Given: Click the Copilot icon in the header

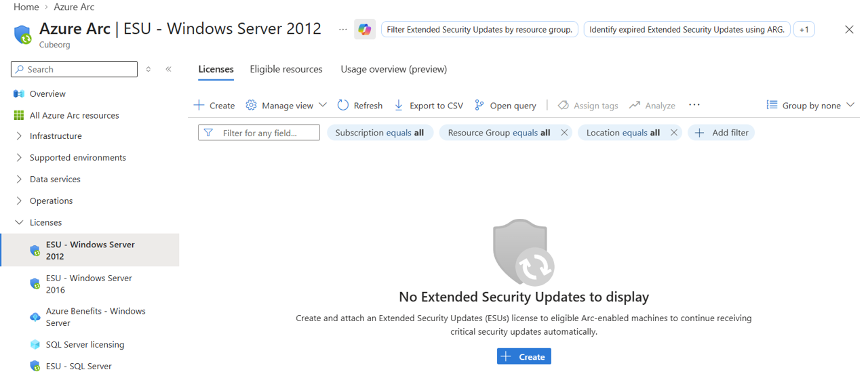Looking at the screenshot, I should [x=365, y=30].
